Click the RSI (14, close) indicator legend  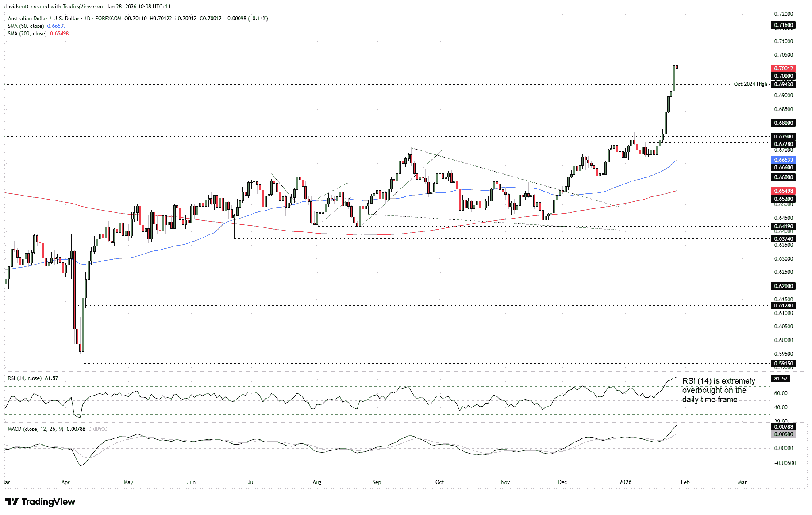tap(33, 378)
